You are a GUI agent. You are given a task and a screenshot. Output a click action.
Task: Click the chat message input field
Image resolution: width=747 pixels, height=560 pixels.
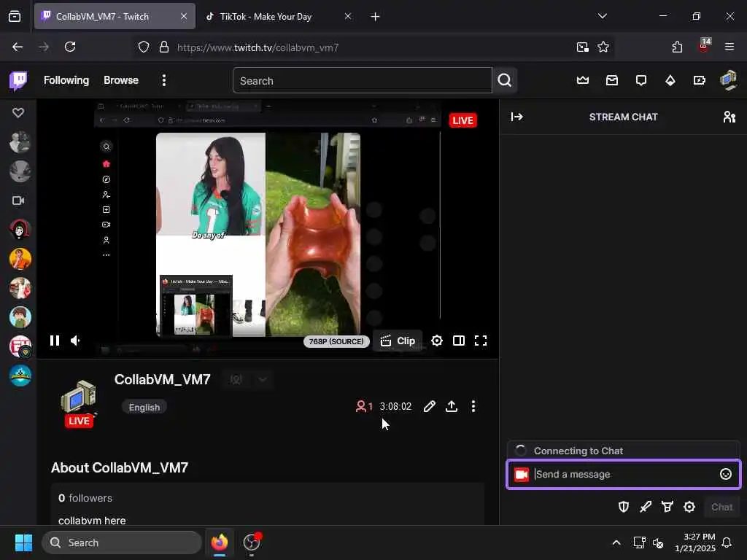point(624,474)
